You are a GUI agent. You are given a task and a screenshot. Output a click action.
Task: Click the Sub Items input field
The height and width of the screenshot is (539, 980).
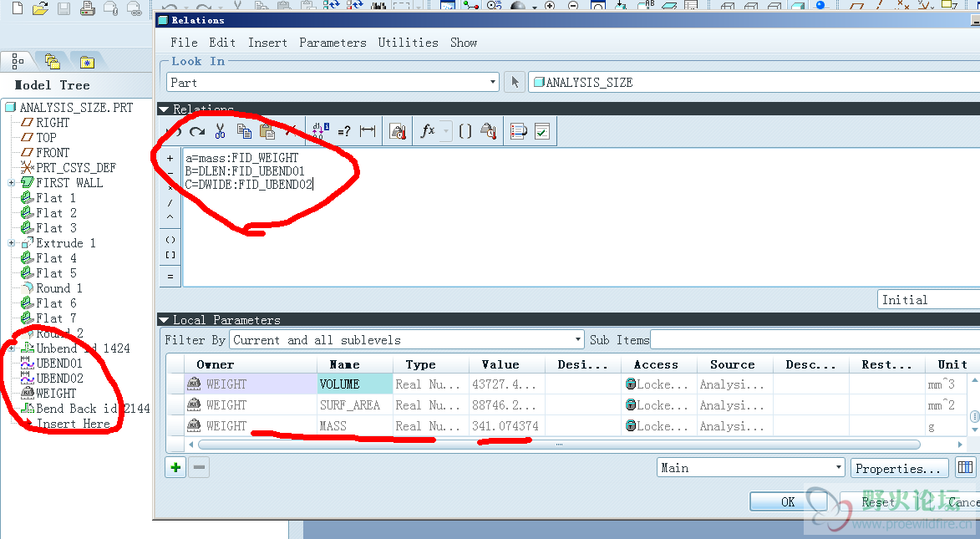pyautogui.click(x=815, y=339)
